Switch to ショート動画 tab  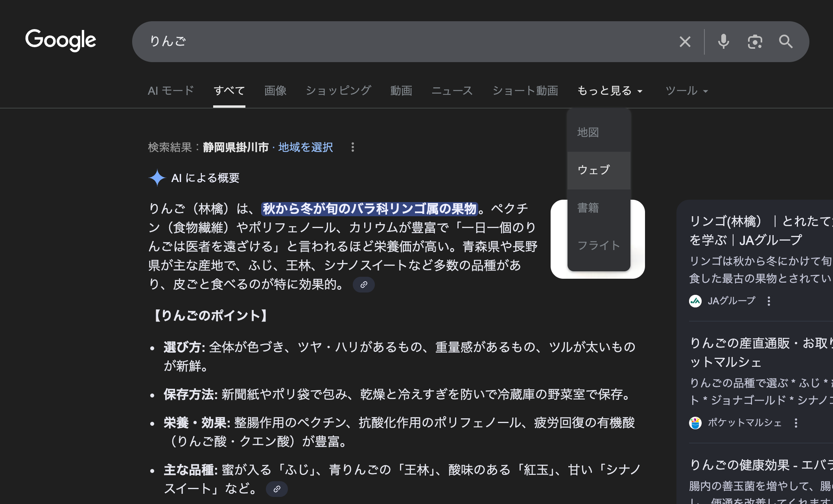point(525,91)
